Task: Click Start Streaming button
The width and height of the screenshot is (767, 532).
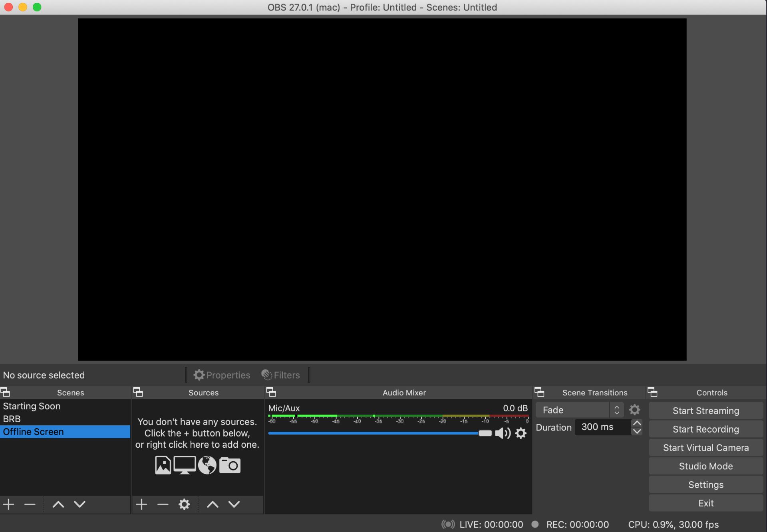Action: pos(705,411)
